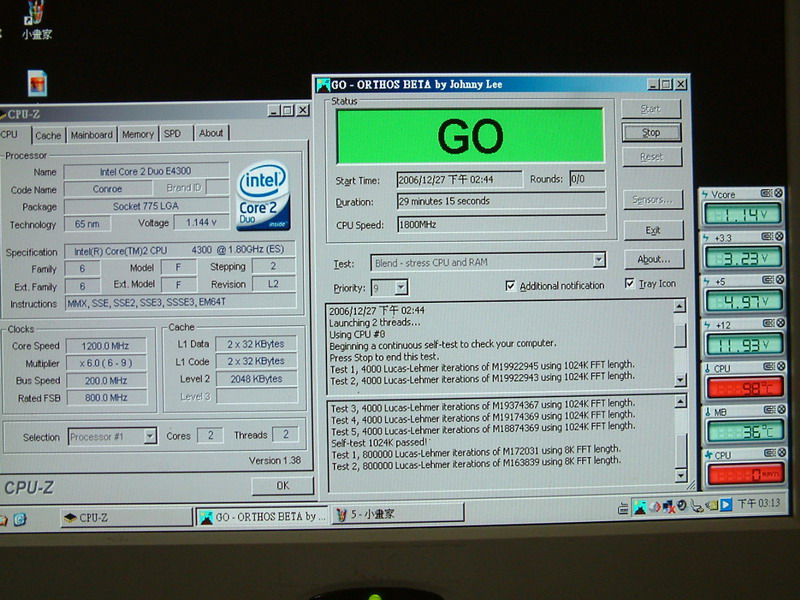Close the +12 voltage widget
This screenshot has width=800, height=600.
[x=780, y=323]
